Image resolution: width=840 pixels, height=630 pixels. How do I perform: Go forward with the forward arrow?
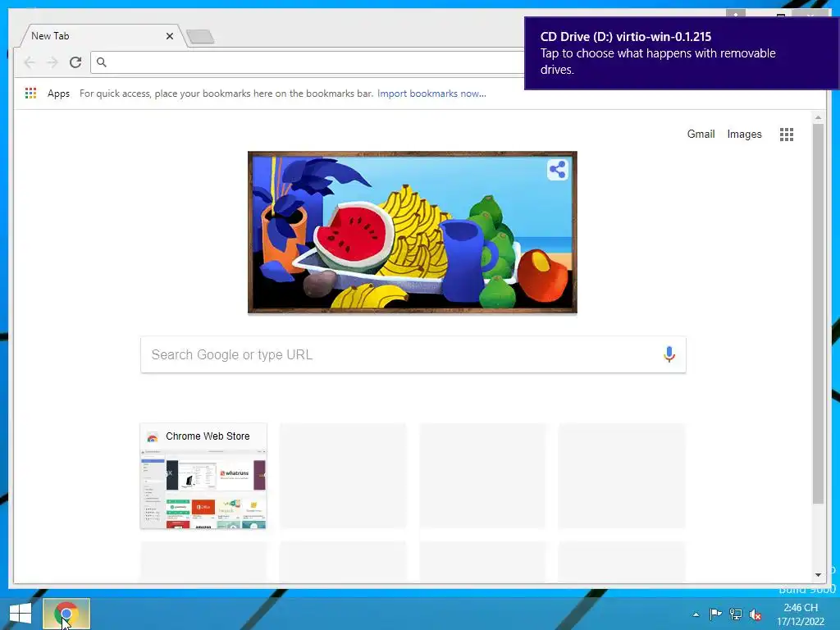point(52,62)
